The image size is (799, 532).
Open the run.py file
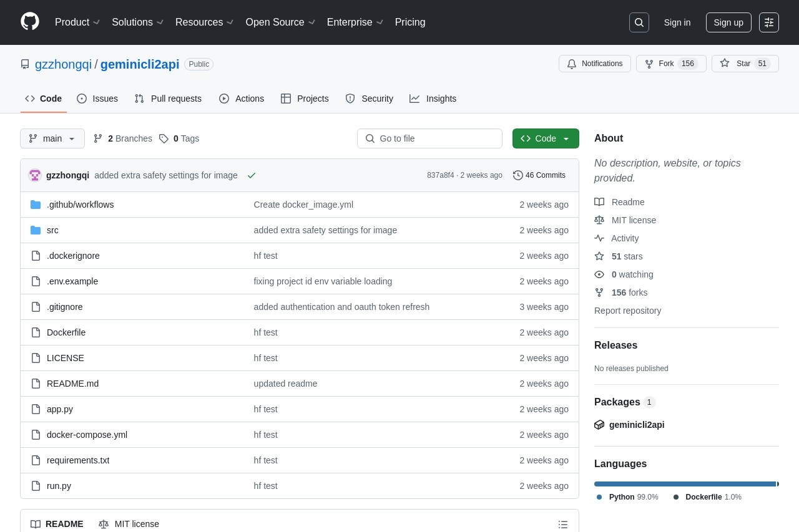pyautogui.click(x=59, y=486)
